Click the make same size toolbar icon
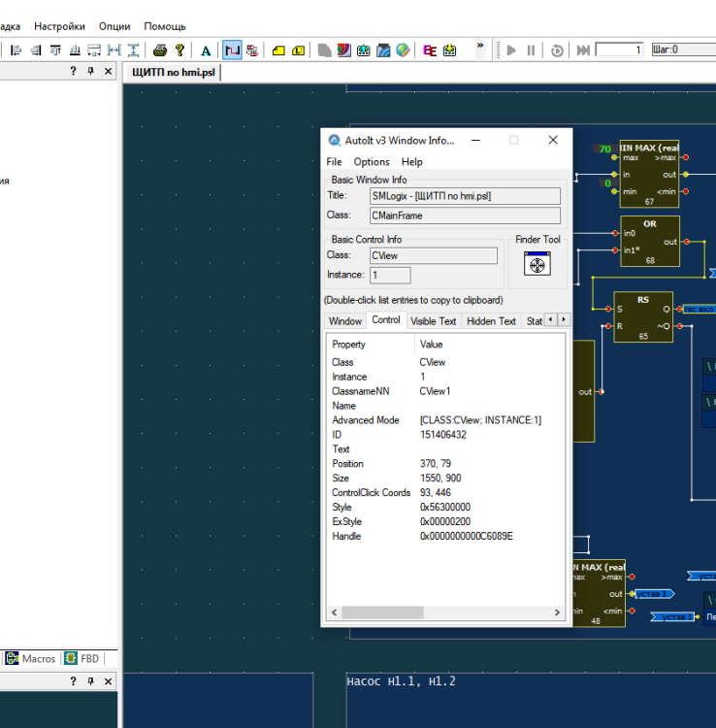The width and height of the screenshot is (716, 728). click(94, 50)
